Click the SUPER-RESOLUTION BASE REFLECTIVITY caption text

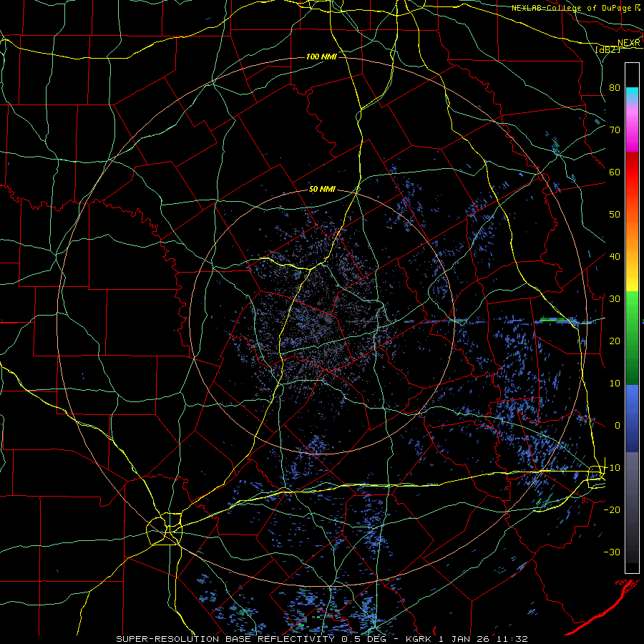(225, 639)
